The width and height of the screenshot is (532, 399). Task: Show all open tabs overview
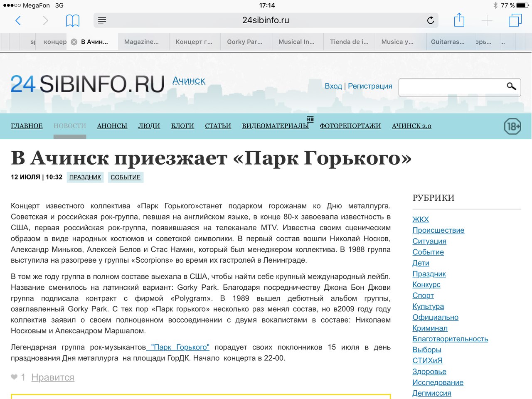[x=515, y=20]
